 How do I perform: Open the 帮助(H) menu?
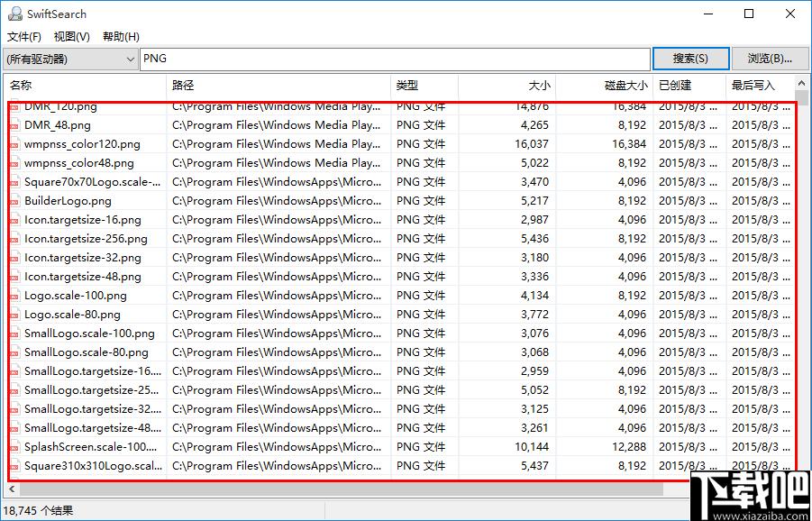pyautogui.click(x=121, y=37)
